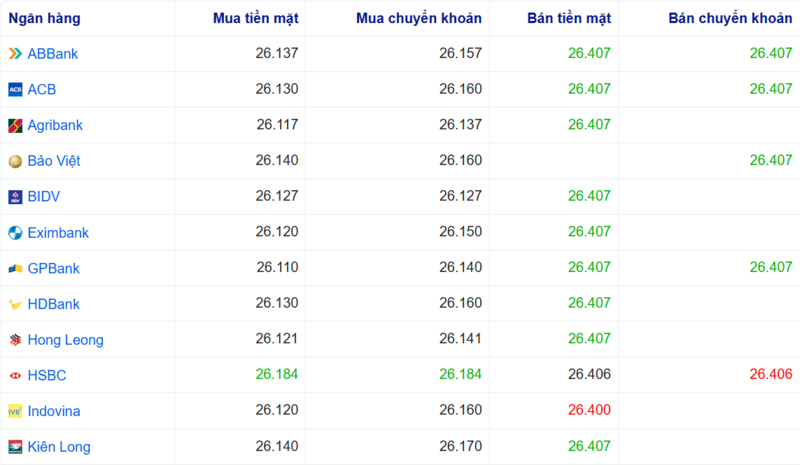The image size is (800, 465).
Task: Select HSBC red Bán chuyển khoản 26.406
Action: [x=771, y=375]
